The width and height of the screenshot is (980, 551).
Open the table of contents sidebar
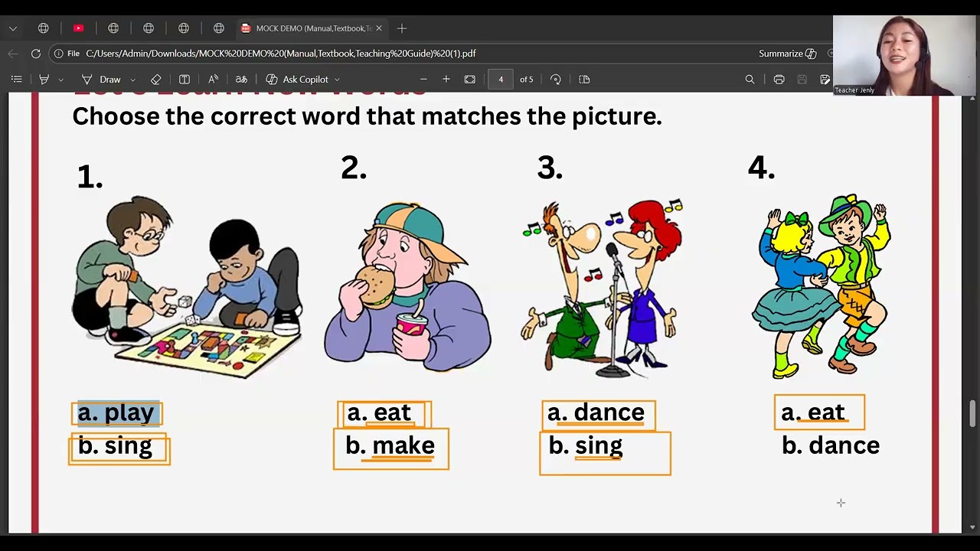[x=17, y=80]
